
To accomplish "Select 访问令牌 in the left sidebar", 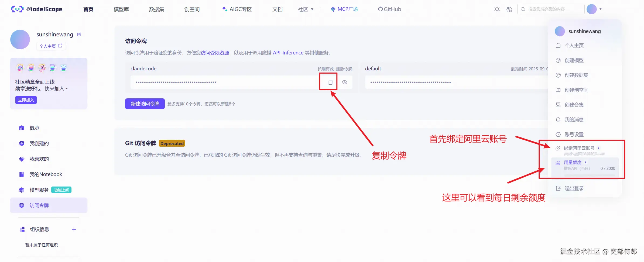I will pyautogui.click(x=49, y=205).
